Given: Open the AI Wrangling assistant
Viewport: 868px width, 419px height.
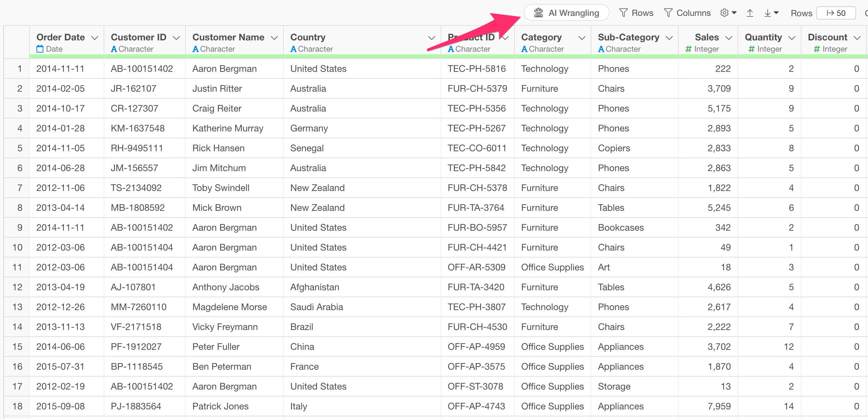Looking at the screenshot, I should coord(566,13).
